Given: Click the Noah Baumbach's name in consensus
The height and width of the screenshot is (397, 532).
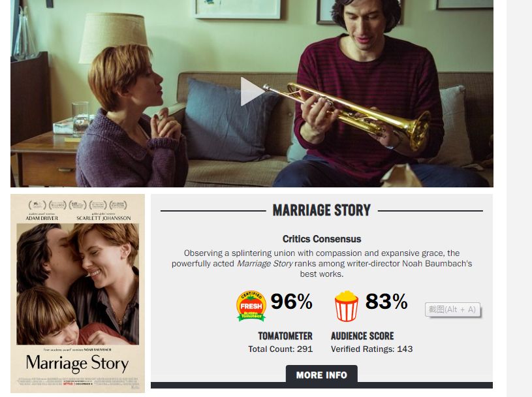Looking at the screenshot, I should (437, 264).
